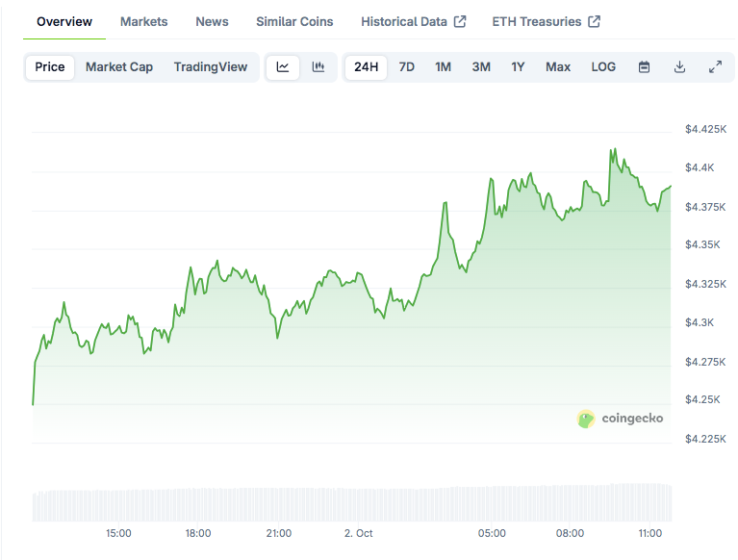738x560 pixels.
Task: Go to the Similar Coins tab
Action: coord(294,21)
